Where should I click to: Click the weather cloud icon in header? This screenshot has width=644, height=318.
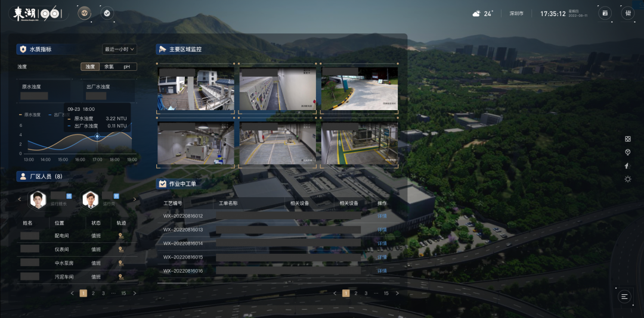476,14
